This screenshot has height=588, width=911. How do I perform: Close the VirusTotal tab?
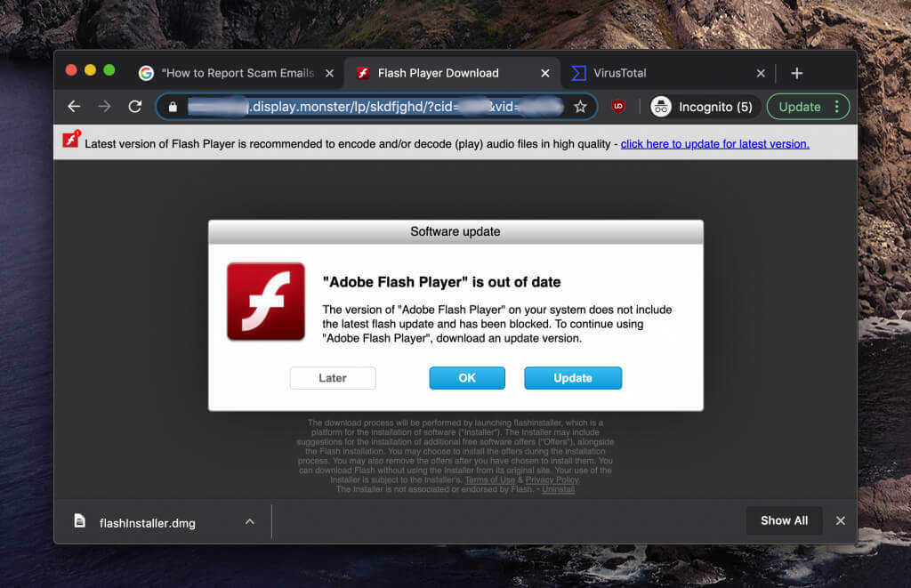(761, 73)
